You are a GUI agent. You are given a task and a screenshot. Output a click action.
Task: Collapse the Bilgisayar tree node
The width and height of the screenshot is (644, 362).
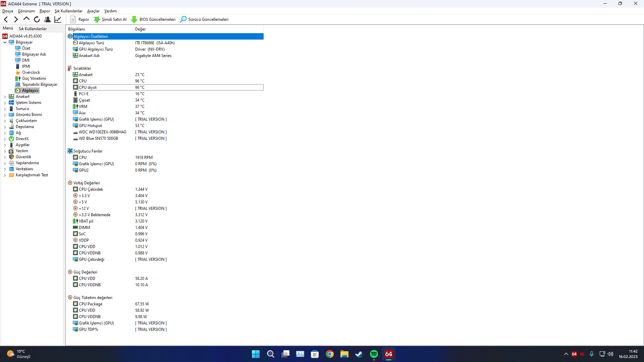pos(5,42)
